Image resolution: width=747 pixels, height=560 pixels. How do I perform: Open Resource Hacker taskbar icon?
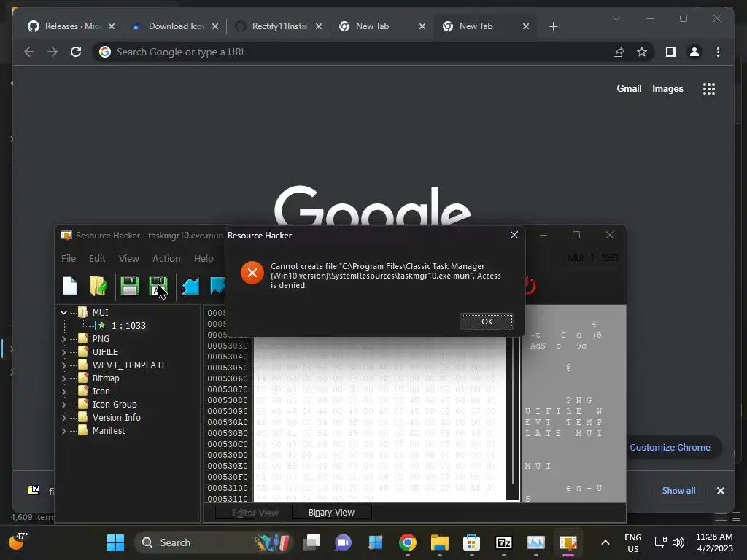click(568, 542)
